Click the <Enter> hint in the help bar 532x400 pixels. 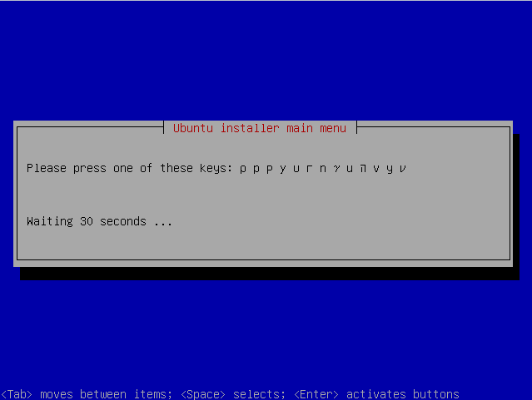click(316, 394)
